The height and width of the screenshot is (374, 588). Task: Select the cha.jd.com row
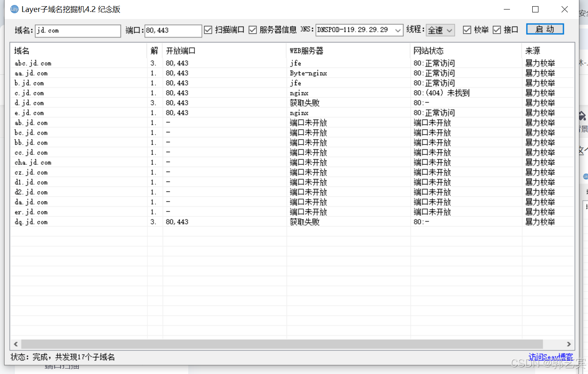[292, 162]
